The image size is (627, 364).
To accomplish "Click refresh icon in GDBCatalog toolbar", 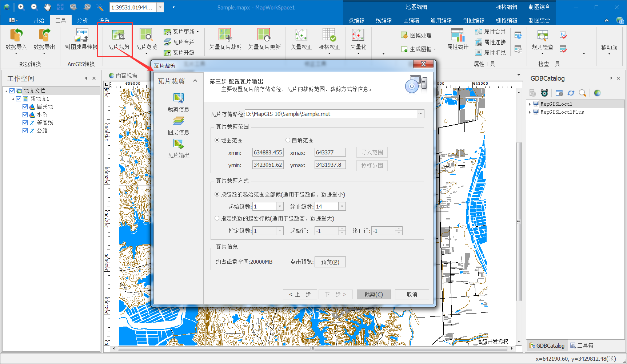I will point(571,93).
